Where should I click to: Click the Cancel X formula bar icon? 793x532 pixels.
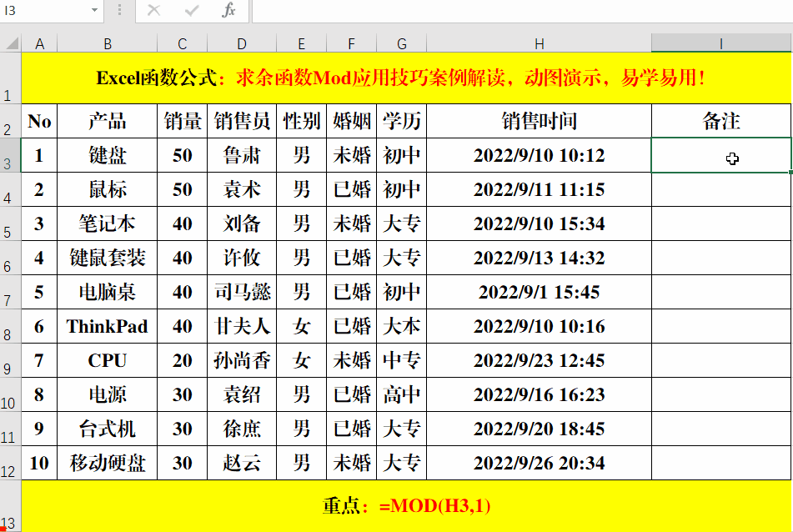click(153, 10)
